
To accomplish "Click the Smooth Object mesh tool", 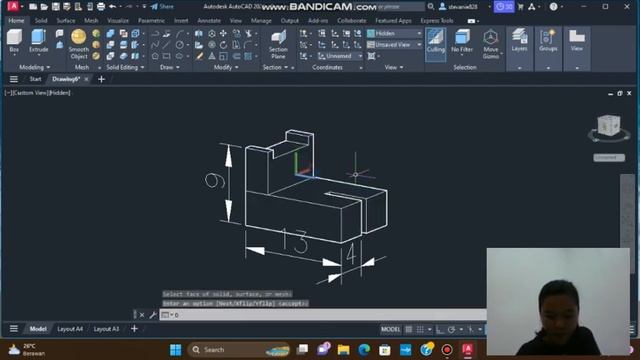I will [78, 44].
